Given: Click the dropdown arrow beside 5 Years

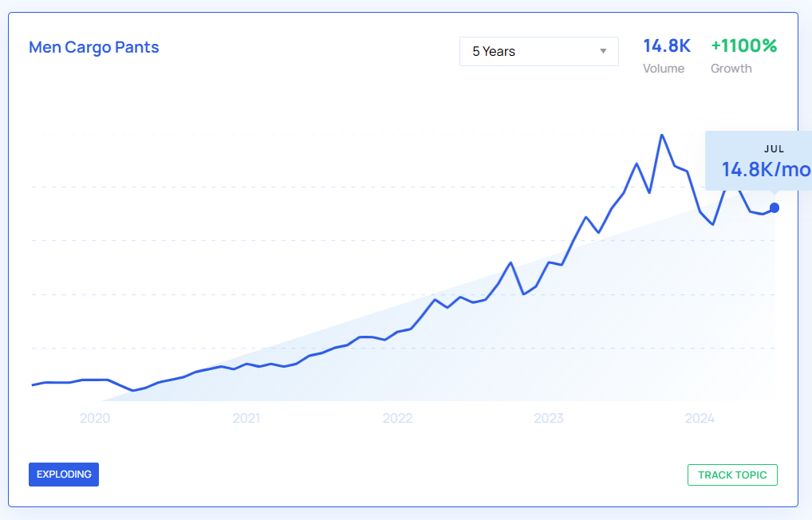Looking at the screenshot, I should click(x=603, y=52).
